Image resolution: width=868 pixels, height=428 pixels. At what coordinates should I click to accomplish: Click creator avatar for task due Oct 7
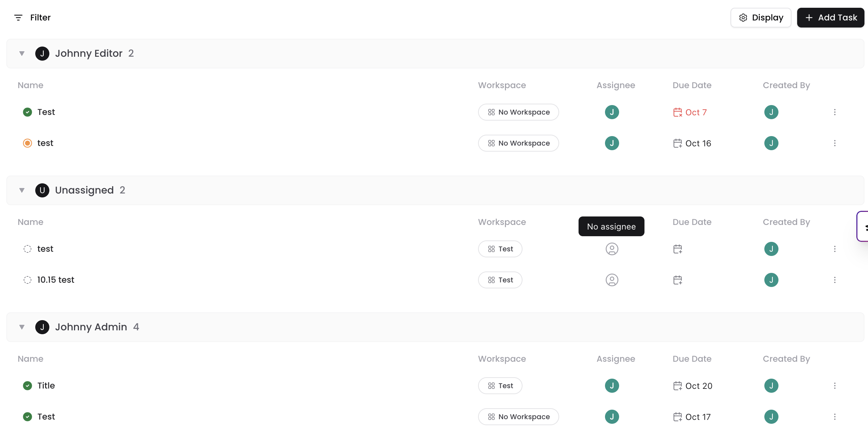click(x=771, y=112)
